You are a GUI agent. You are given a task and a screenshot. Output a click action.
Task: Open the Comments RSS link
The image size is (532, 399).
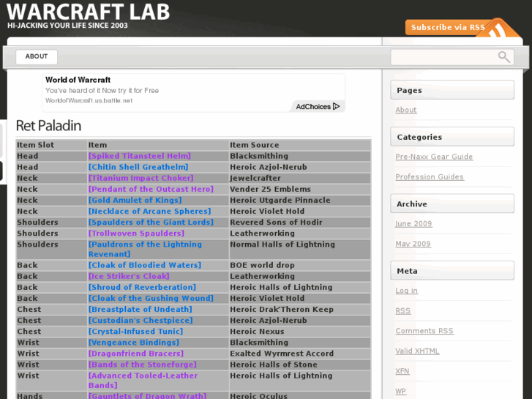click(x=424, y=331)
